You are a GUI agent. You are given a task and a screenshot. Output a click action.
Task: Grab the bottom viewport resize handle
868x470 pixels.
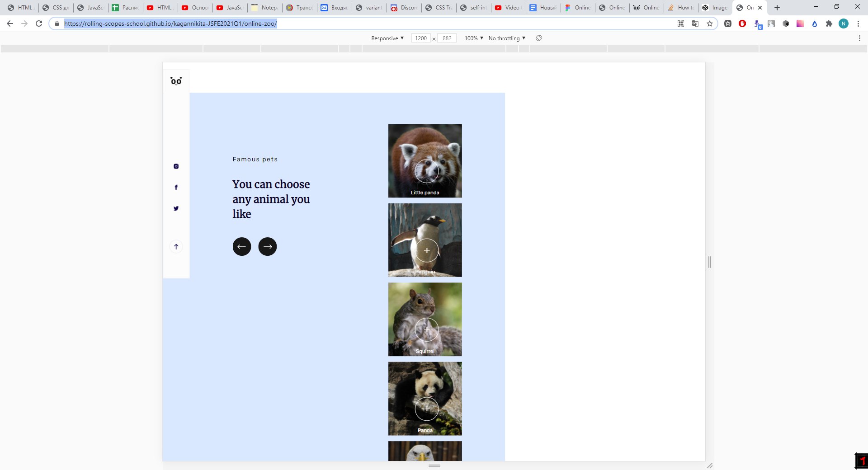coord(434,465)
